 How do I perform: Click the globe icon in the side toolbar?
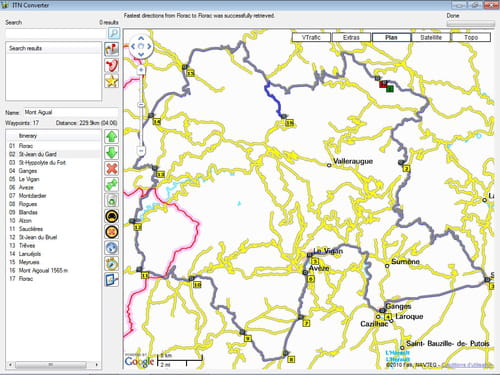point(112,248)
